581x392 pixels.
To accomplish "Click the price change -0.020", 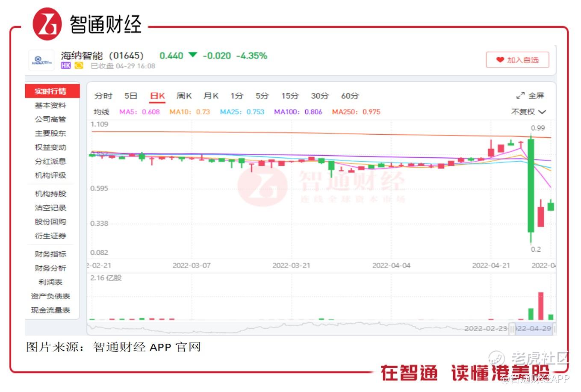I will (217, 56).
